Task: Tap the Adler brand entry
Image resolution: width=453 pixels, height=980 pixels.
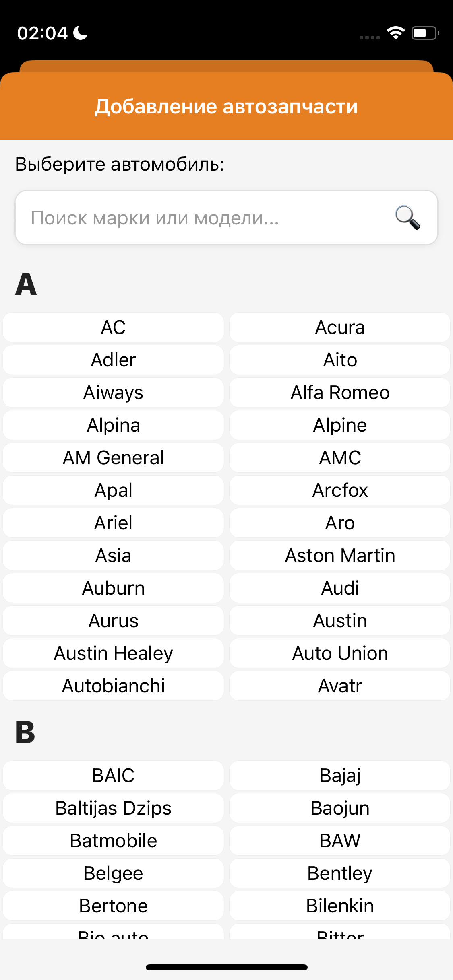Action: click(113, 360)
